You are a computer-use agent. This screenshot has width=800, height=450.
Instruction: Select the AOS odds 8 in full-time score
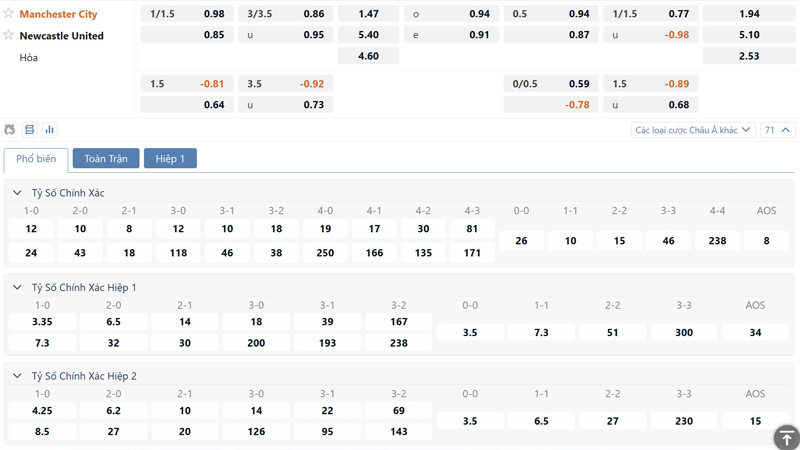tap(766, 241)
